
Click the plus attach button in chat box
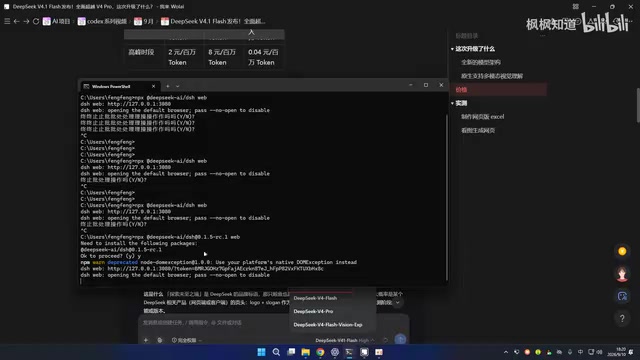(x=146, y=340)
